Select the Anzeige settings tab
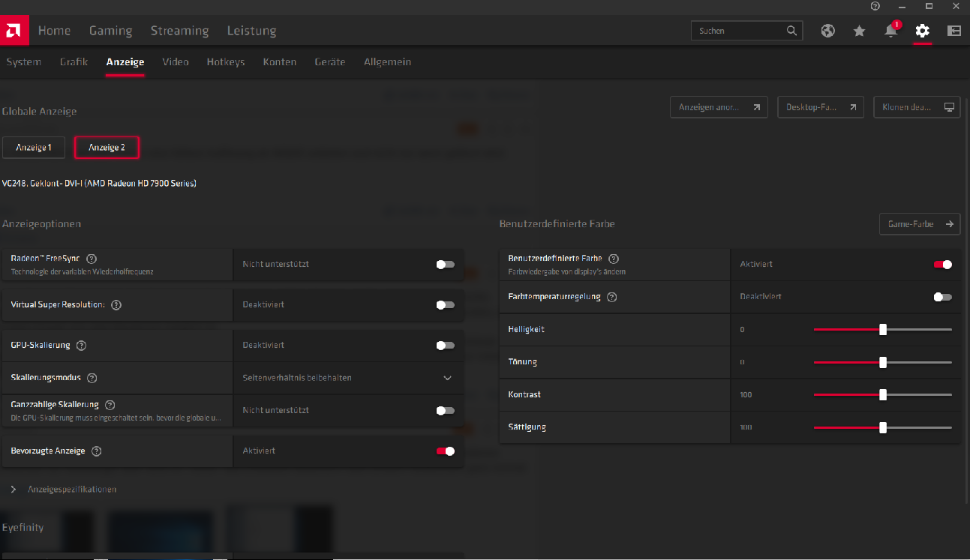This screenshot has height=560, width=970. (x=125, y=62)
